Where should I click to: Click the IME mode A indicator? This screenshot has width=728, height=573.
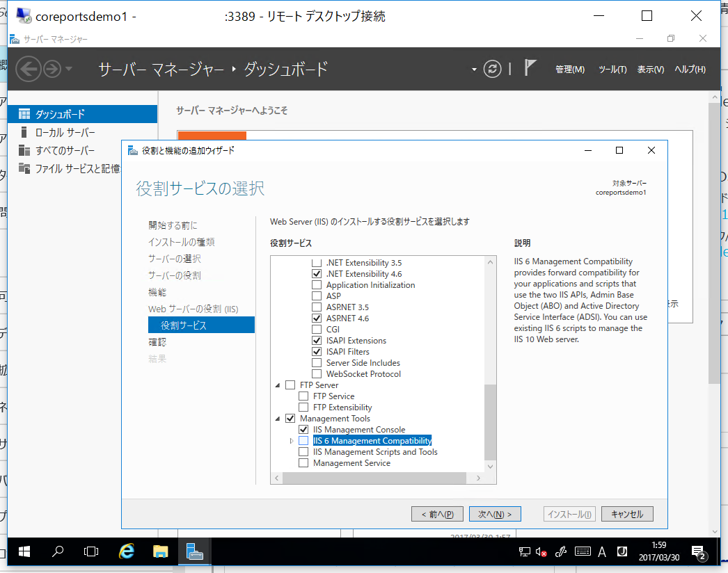tap(602, 551)
